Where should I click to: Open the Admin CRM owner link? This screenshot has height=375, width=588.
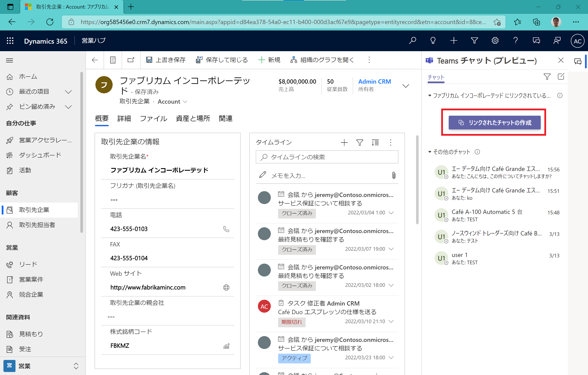click(x=374, y=81)
